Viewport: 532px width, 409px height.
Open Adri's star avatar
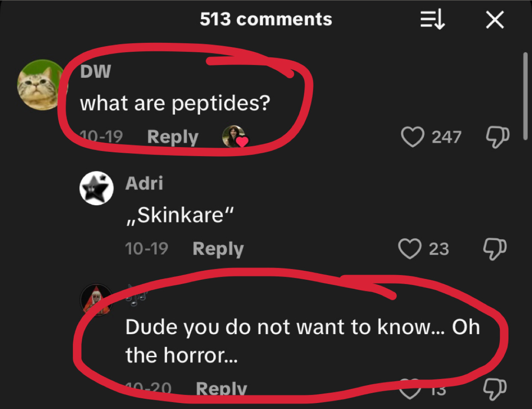tap(96, 188)
